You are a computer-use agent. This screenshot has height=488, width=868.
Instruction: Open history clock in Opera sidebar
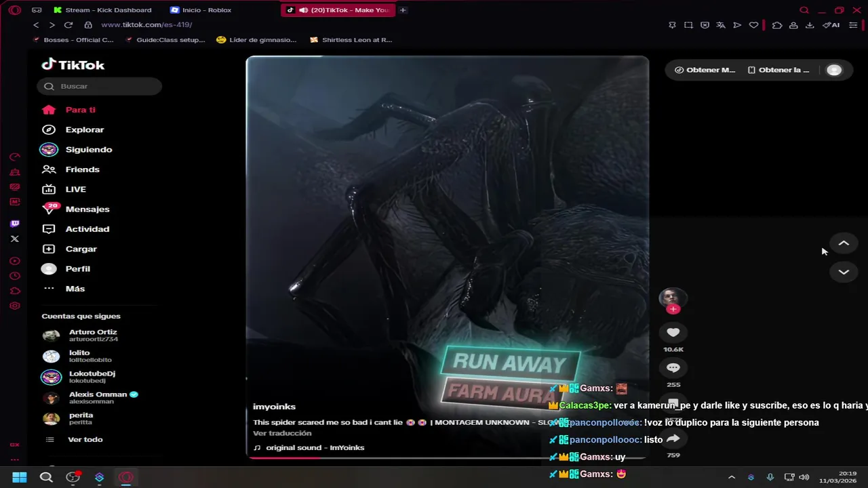tap(15, 276)
